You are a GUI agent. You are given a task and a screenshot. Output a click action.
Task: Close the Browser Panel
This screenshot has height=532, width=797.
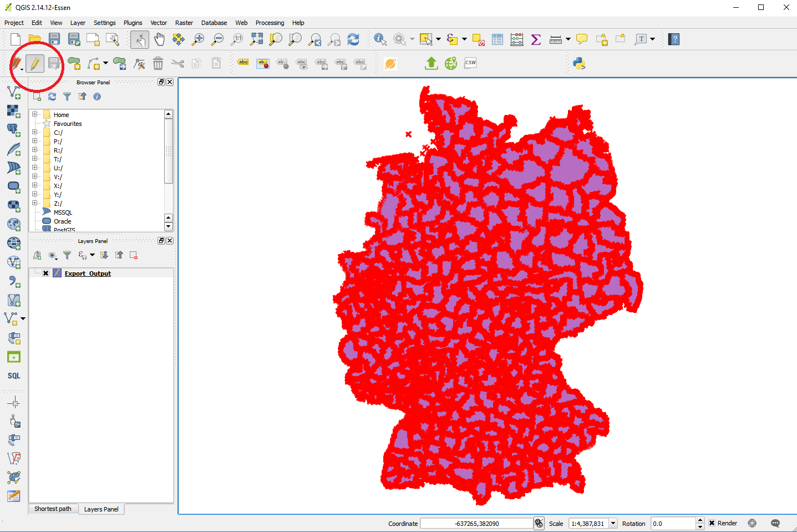click(170, 82)
